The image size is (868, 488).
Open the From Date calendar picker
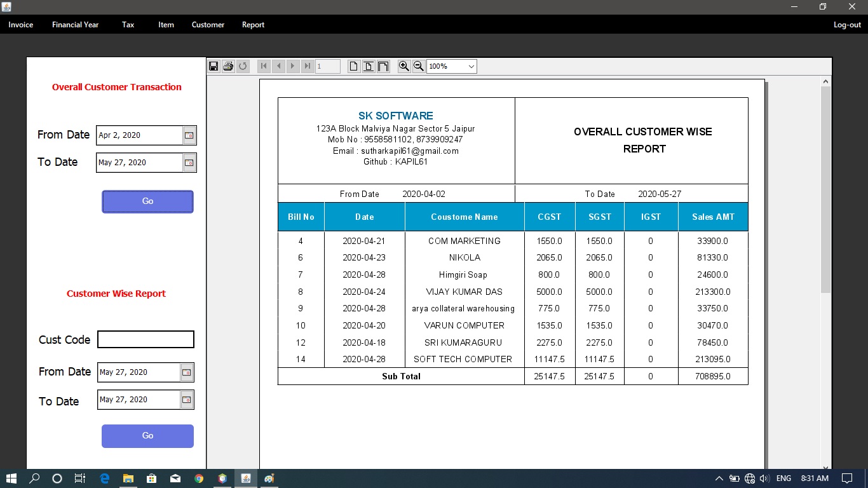pos(188,135)
